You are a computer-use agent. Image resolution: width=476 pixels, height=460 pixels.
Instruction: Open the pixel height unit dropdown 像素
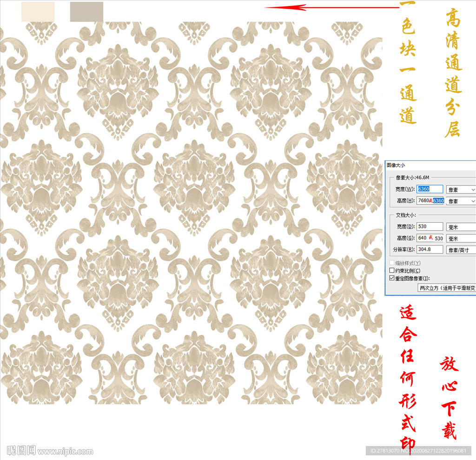tap(461, 201)
